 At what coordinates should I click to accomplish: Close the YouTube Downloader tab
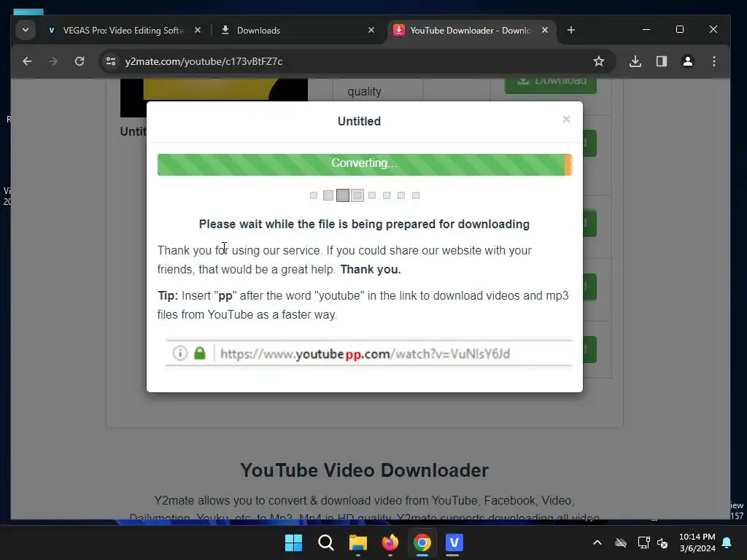point(545,30)
